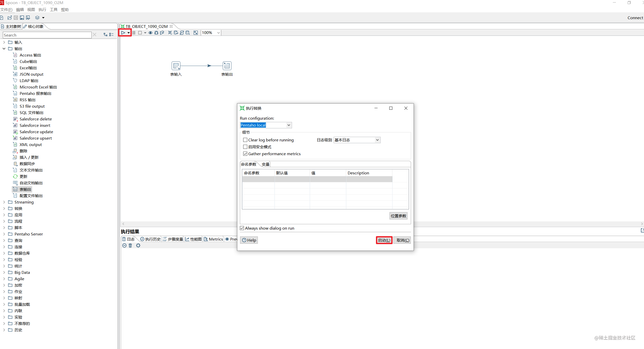Enable Clear log before running
This screenshot has width=644, height=349.
click(245, 140)
